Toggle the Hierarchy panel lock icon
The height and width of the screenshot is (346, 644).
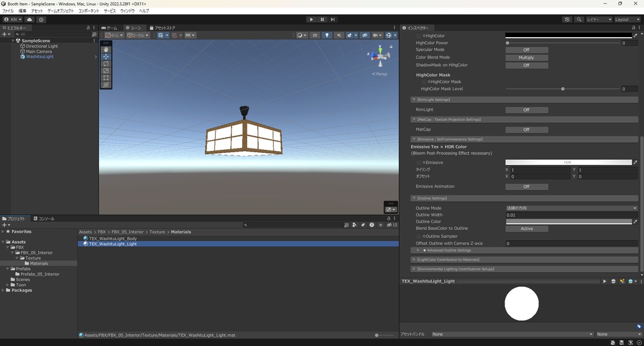88,28
